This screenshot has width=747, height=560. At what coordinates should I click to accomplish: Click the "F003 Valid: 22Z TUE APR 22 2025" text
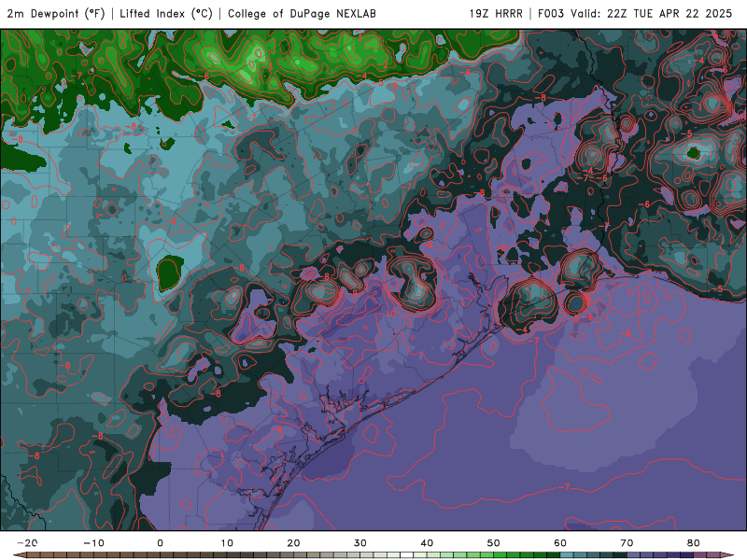pos(635,14)
